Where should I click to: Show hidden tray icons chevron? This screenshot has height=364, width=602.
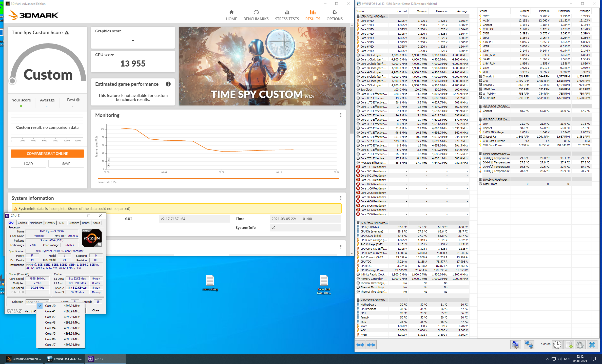coord(547,359)
